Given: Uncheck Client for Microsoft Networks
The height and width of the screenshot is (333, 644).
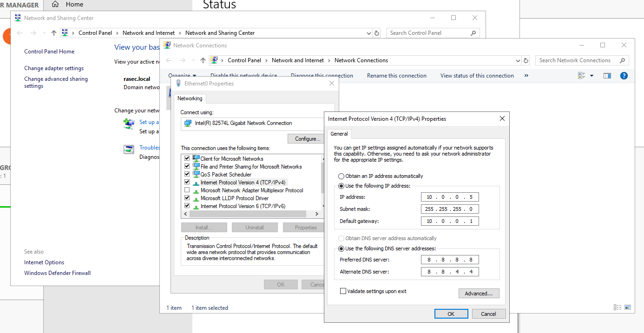Looking at the screenshot, I should coord(187,159).
